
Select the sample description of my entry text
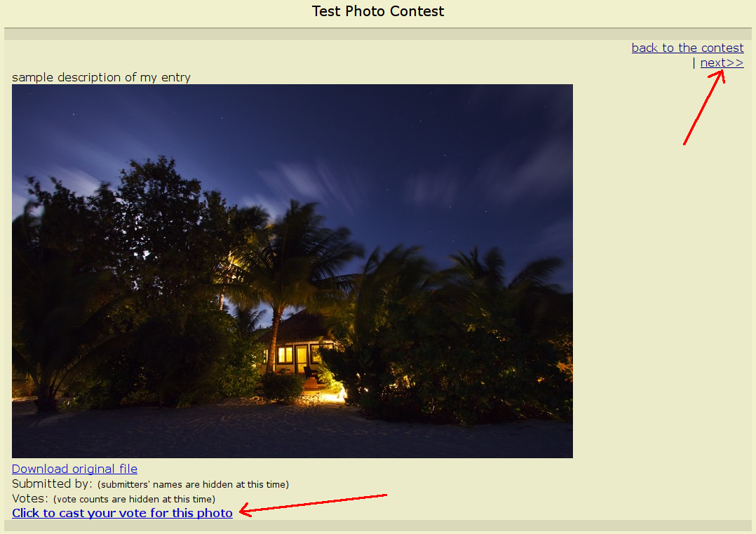pyautogui.click(x=101, y=77)
